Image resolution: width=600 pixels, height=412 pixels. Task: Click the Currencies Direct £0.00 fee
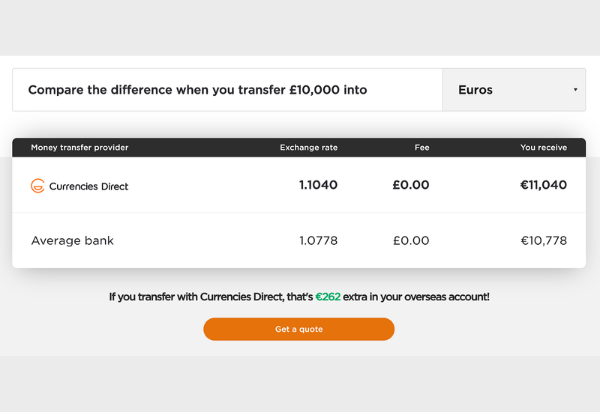tap(410, 185)
